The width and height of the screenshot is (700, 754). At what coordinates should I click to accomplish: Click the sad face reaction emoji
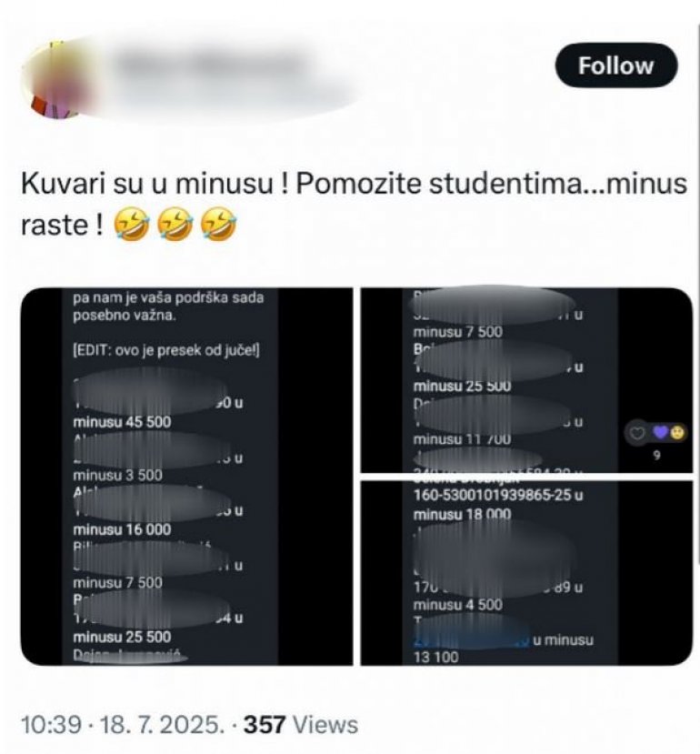coord(677,433)
